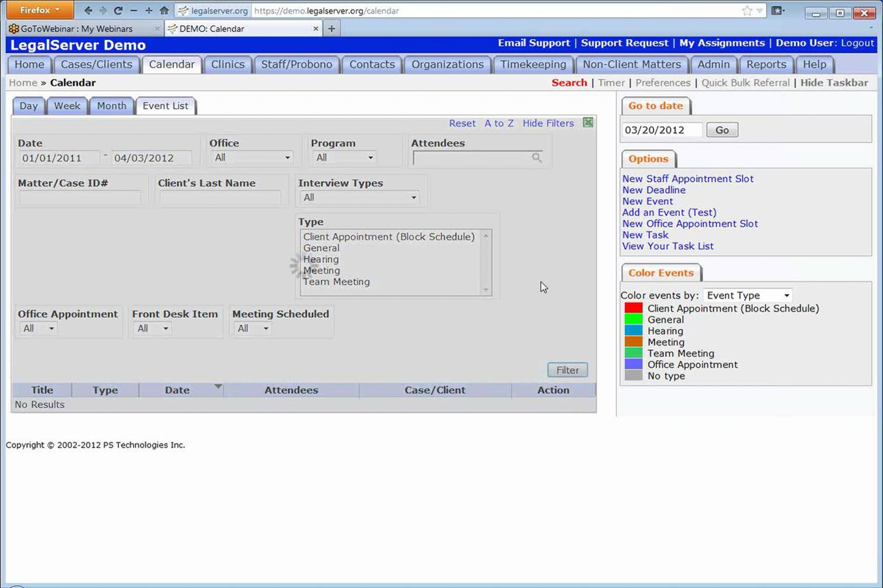
Task: Select Hearing in the Type list
Action: 321,260
